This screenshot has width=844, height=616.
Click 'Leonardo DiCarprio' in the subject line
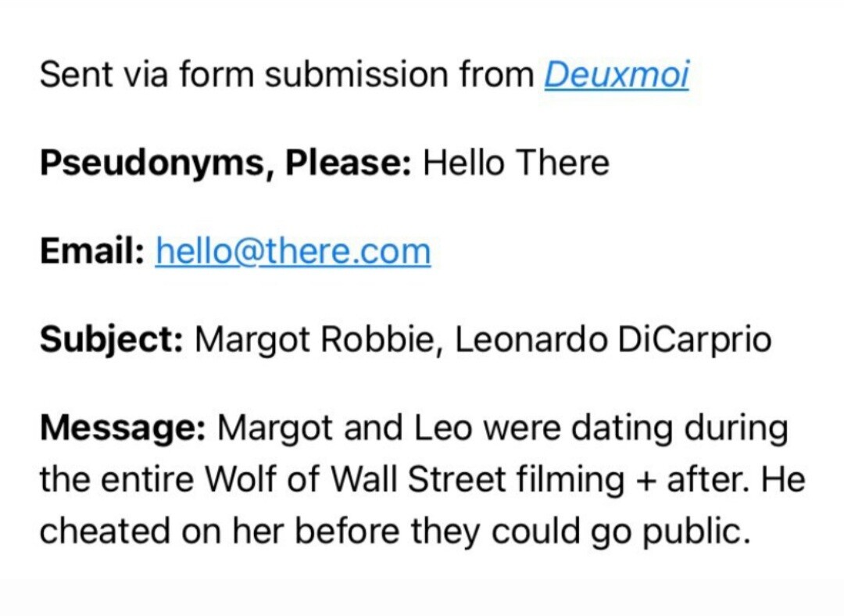[x=613, y=340]
